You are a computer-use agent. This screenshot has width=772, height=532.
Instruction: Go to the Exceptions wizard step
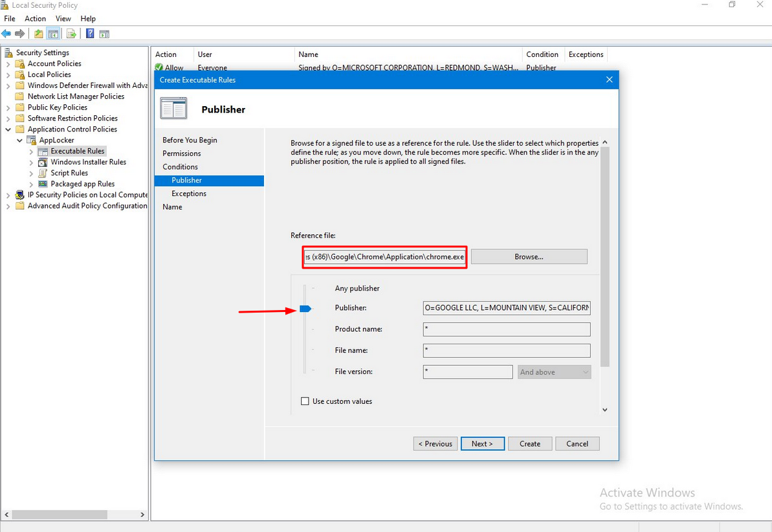[x=189, y=194]
